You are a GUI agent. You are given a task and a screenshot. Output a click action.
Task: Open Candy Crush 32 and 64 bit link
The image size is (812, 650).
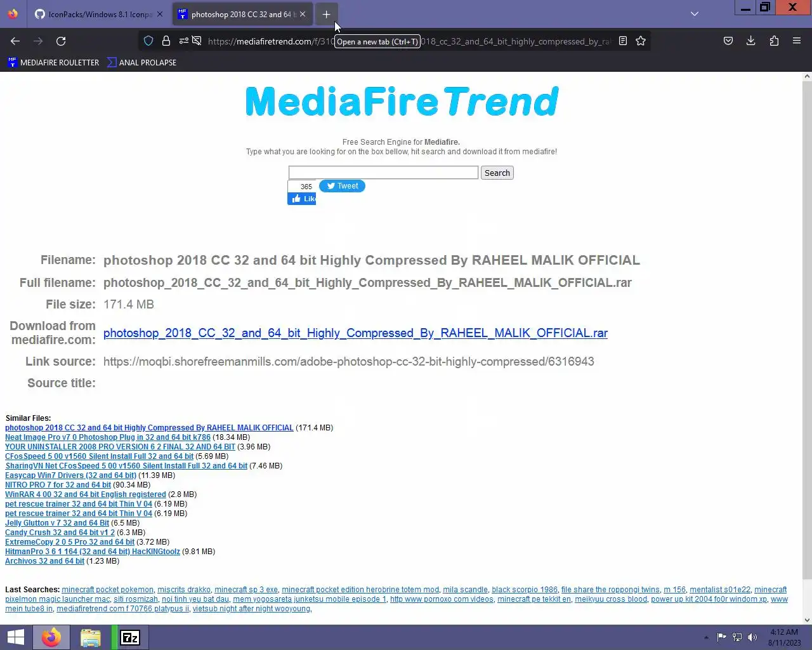[60, 533]
